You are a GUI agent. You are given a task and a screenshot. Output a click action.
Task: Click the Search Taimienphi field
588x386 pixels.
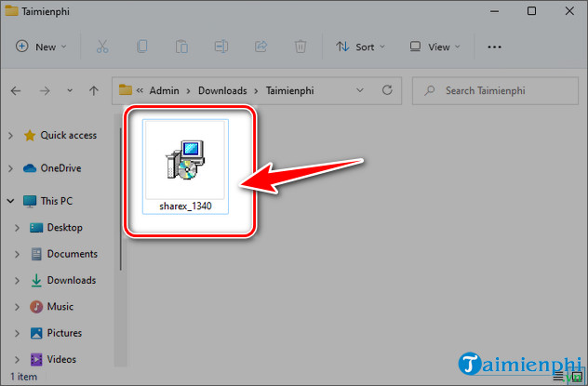coord(495,91)
